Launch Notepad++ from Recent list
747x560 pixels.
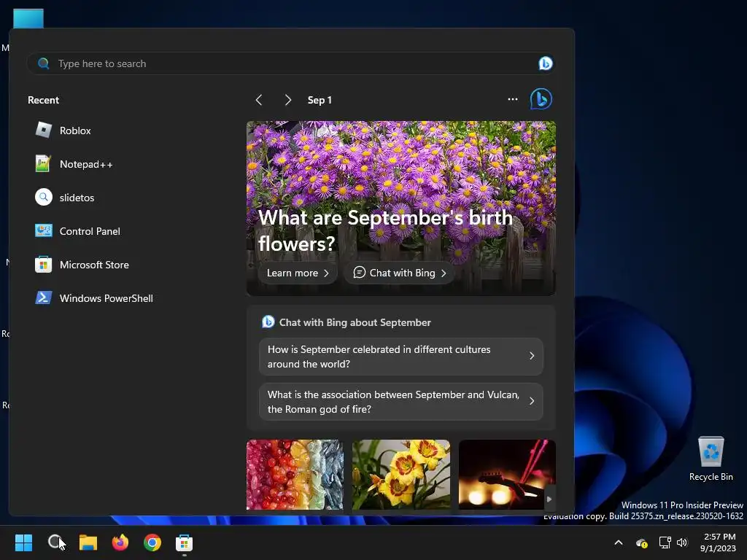pos(74,164)
